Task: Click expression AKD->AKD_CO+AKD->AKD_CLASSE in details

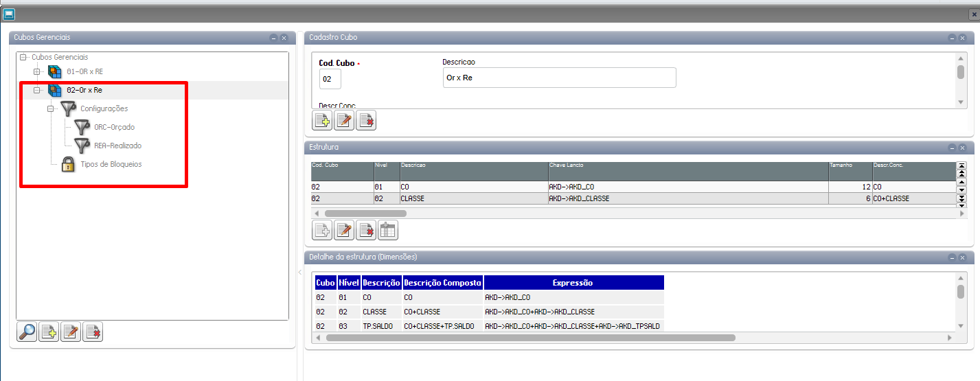Action: coord(573,312)
